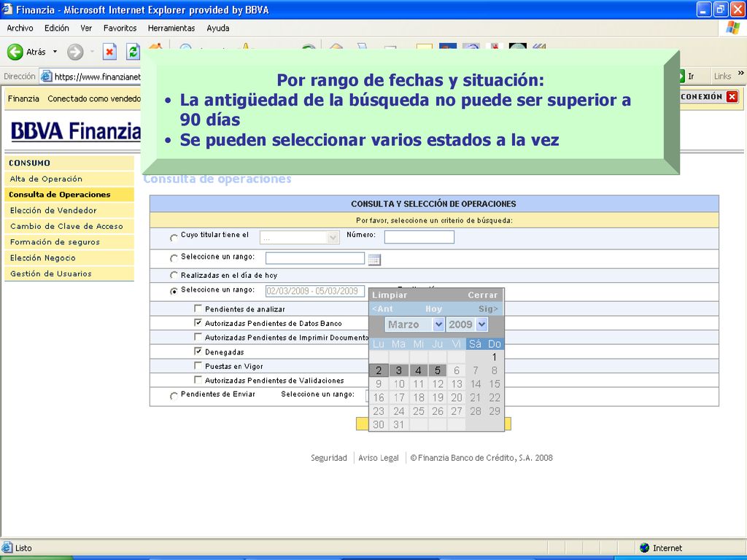
Task: Go to previous month with <Ant
Action: tap(382, 309)
